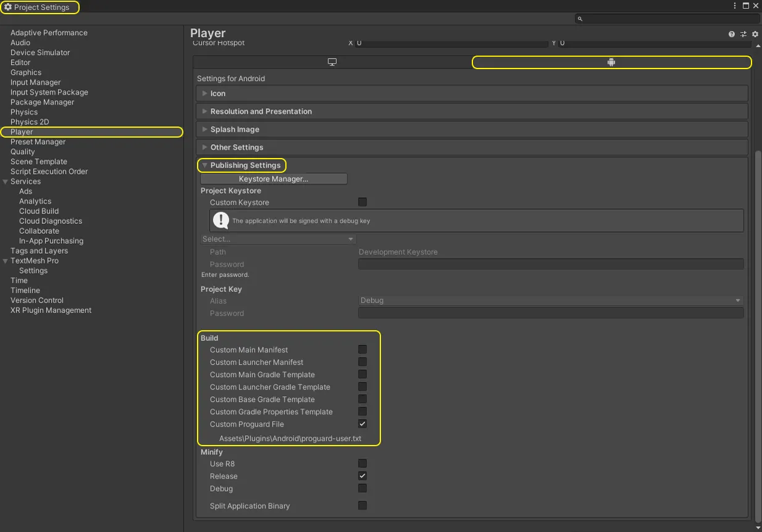The image size is (762, 532).
Task: Open Input System Package settings
Action: click(x=49, y=92)
